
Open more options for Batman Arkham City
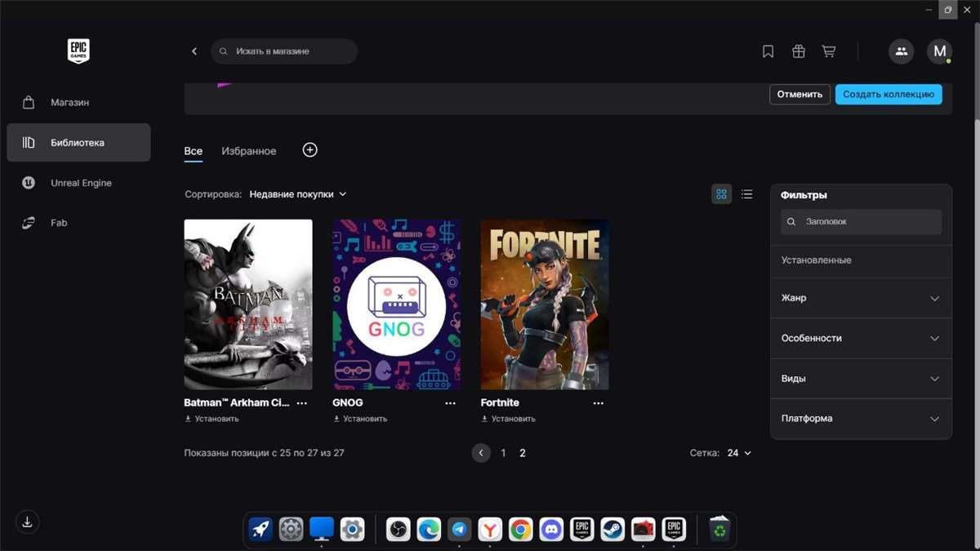coord(302,403)
